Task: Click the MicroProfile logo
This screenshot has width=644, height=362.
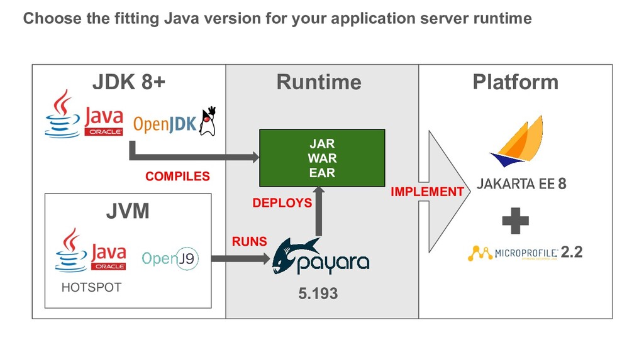Action: [x=513, y=253]
